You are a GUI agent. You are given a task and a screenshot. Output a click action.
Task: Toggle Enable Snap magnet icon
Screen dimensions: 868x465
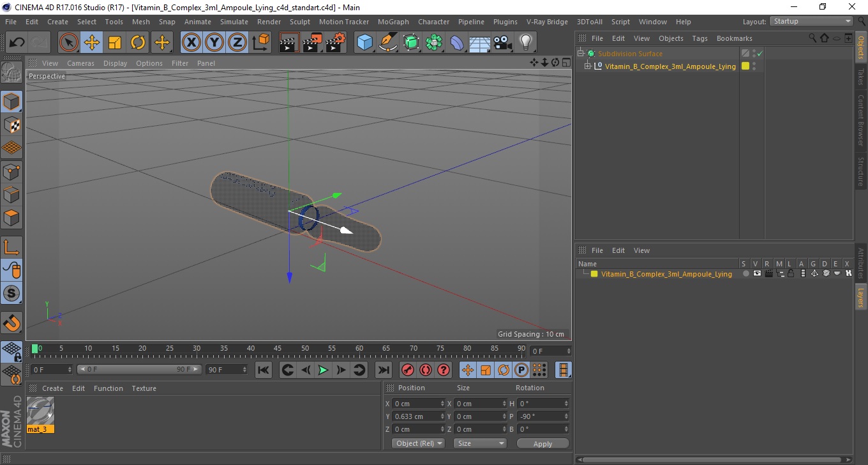pos(12,322)
